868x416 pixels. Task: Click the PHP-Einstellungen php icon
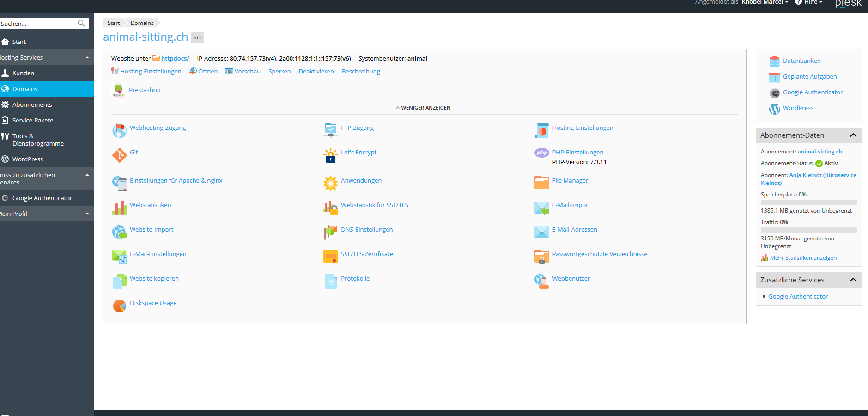pyautogui.click(x=542, y=153)
